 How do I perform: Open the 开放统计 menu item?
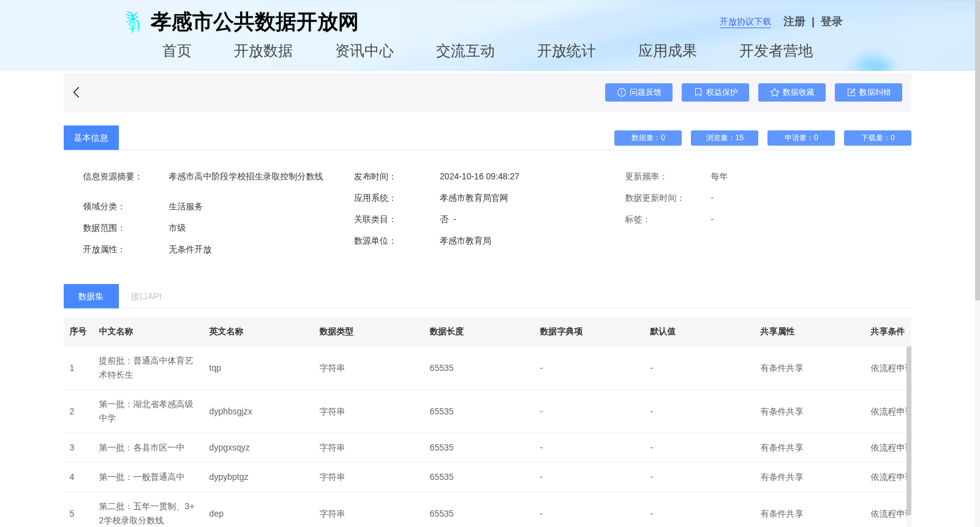point(567,51)
